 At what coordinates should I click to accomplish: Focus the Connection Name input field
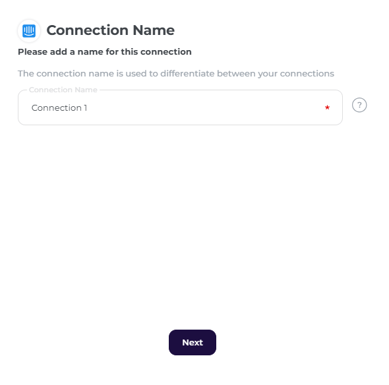(x=180, y=108)
